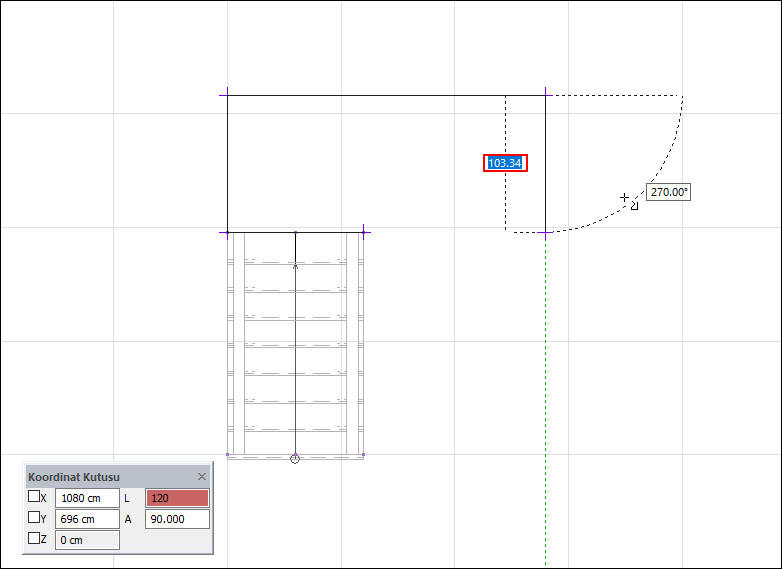Click purple cross marker at stair's top-right
The image size is (782, 569).
coord(364,232)
